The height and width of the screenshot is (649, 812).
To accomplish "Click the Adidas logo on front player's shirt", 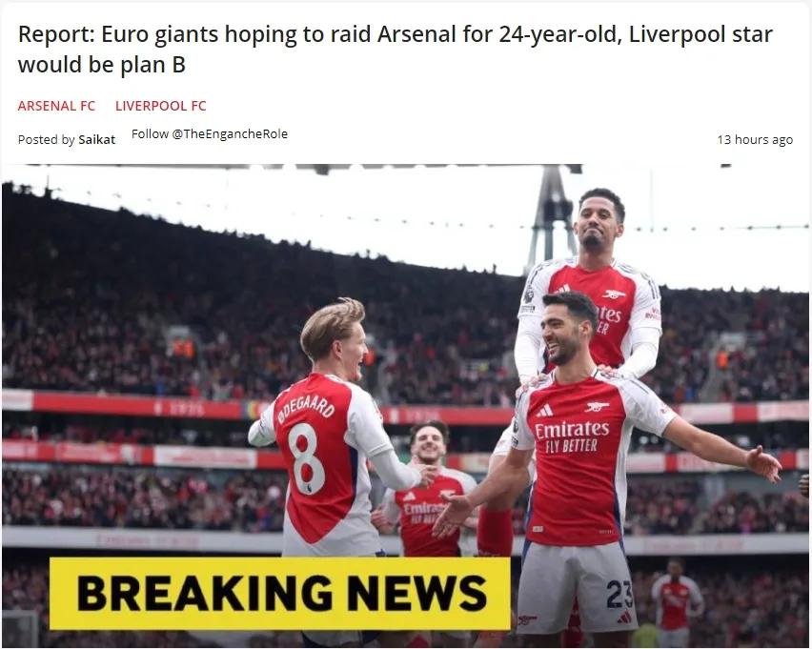I will [544, 411].
